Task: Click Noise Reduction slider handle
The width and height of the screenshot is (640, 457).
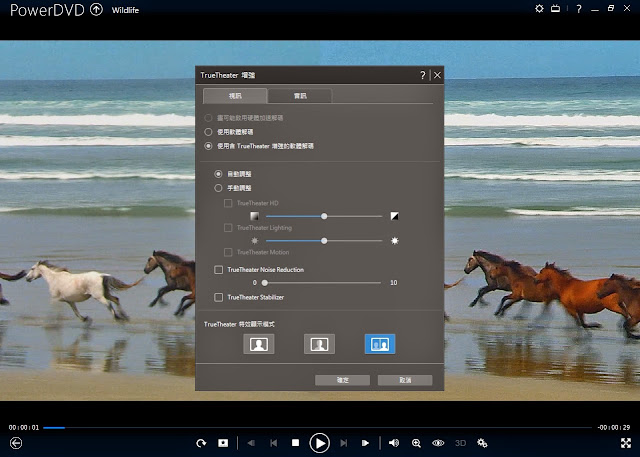Action: [x=265, y=282]
